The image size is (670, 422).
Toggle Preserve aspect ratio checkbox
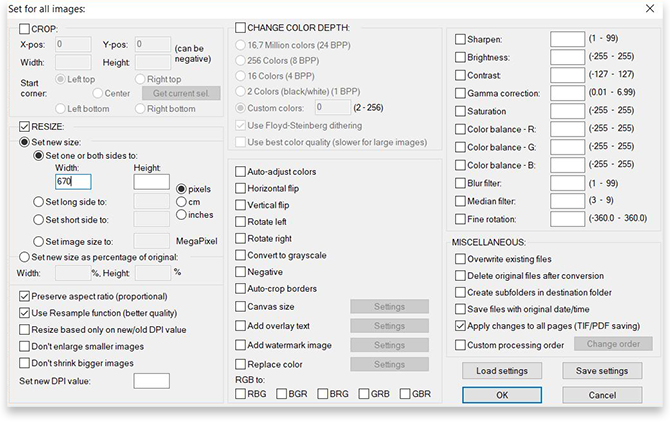pos(25,297)
